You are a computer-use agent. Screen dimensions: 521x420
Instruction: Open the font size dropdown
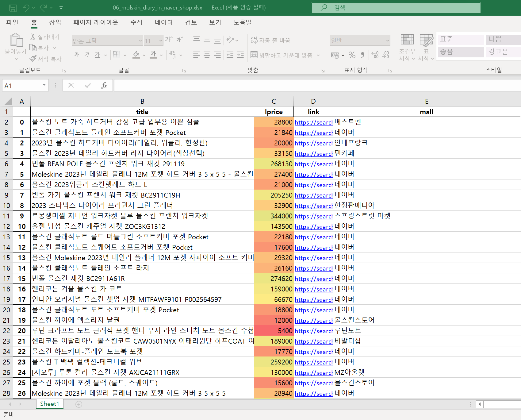pyautogui.click(x=161, y=40)
